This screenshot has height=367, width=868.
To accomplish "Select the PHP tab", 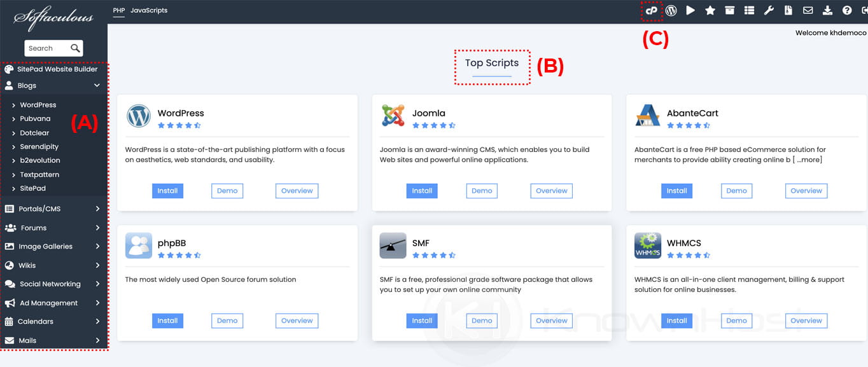I will pos(118,11).
